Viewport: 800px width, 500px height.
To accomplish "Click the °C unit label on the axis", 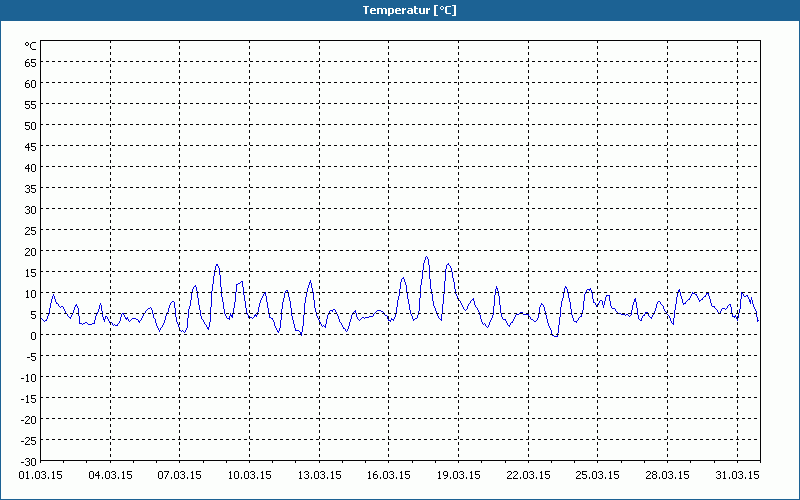I will 31,46.
